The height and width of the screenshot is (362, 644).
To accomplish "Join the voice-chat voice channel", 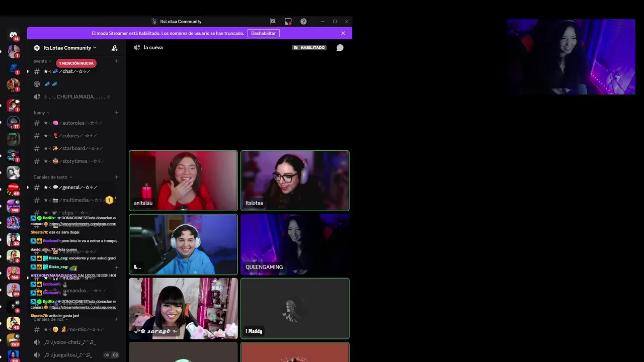I will point(75,342).
